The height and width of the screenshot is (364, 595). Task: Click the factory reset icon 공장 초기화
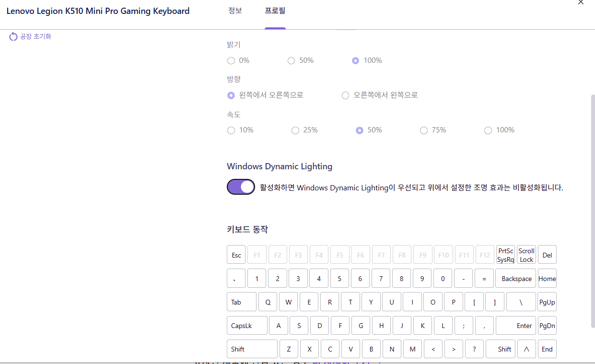pyautogui.click(x=13, y=36)
